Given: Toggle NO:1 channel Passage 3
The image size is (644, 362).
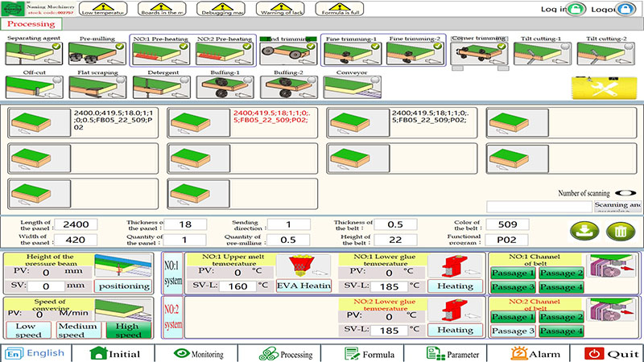Looking at the screenshot, I should click(512, 286).
